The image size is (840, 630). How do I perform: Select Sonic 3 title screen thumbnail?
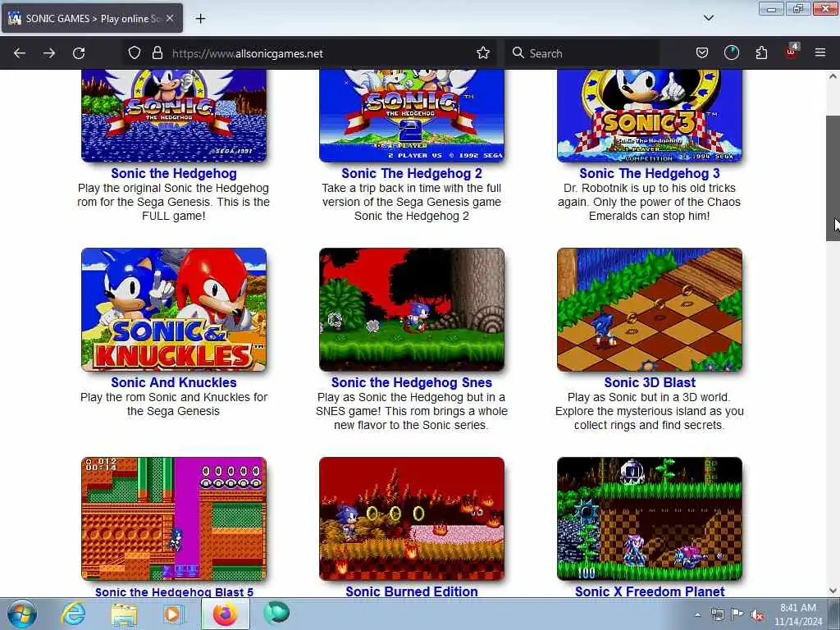pos(650,116)
